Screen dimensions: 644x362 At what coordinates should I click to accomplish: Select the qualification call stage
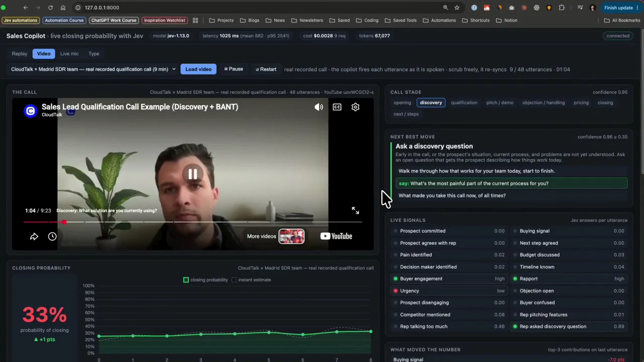click(x=464, y=103)
